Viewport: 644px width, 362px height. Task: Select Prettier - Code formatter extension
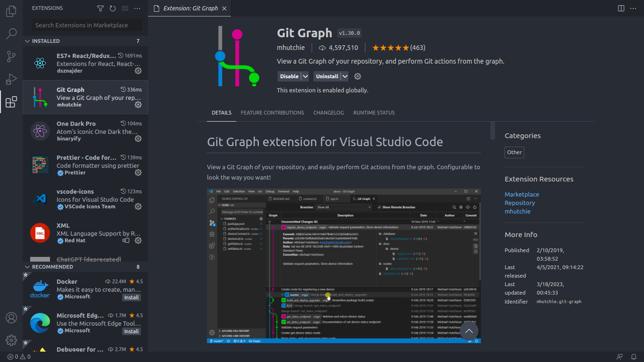click(85, 165)
